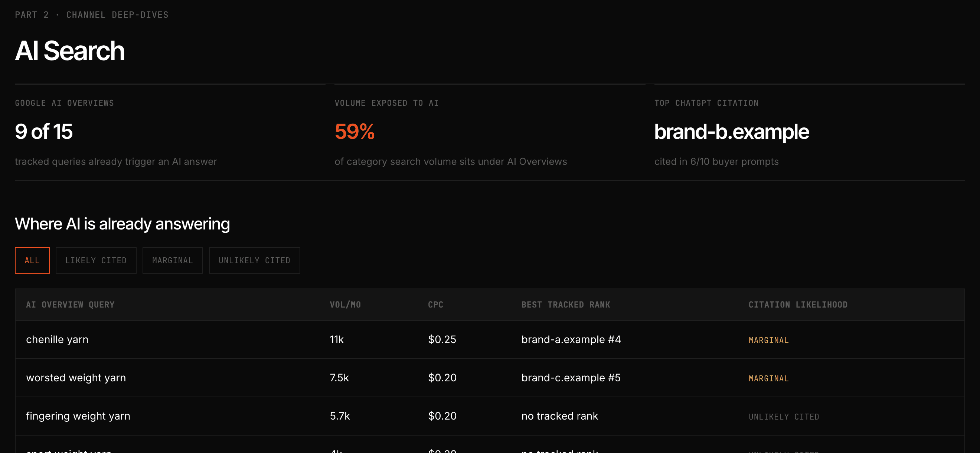Click MARGINAL label in chenille yarn row
The width and height of the screenshot is (980, 453).
click(768, 340)
